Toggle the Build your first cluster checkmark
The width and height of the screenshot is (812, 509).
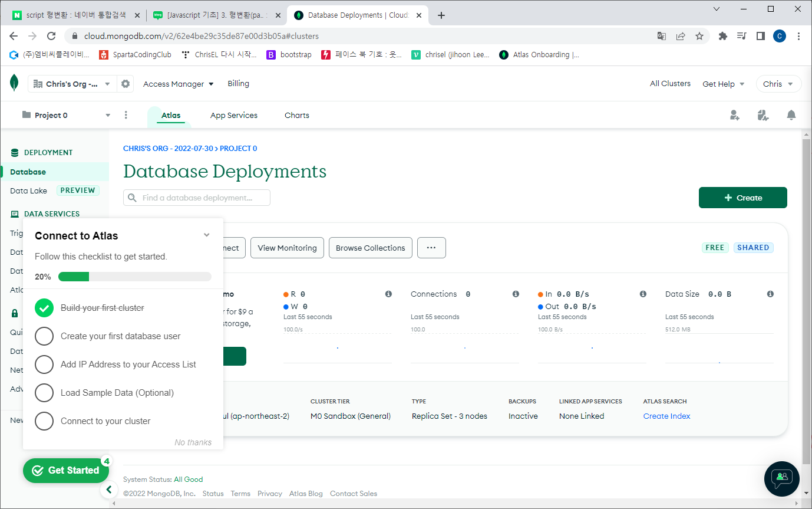point(44,308)
